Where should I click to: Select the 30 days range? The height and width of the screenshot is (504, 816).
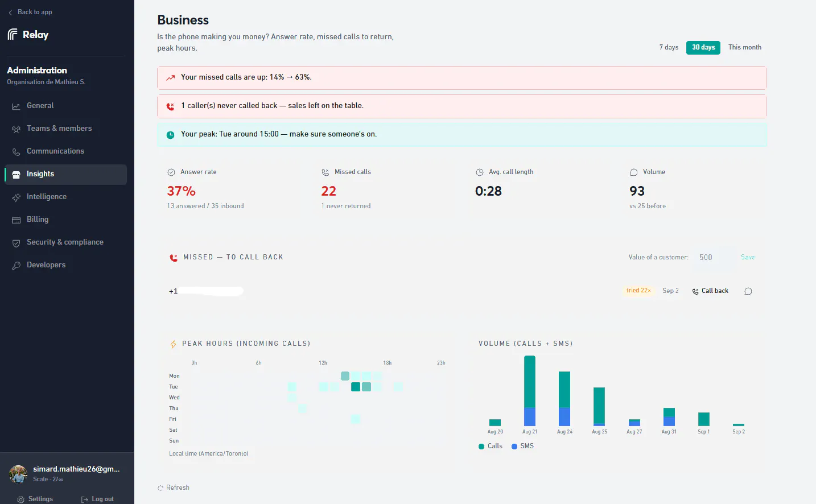tap(703, 47)
